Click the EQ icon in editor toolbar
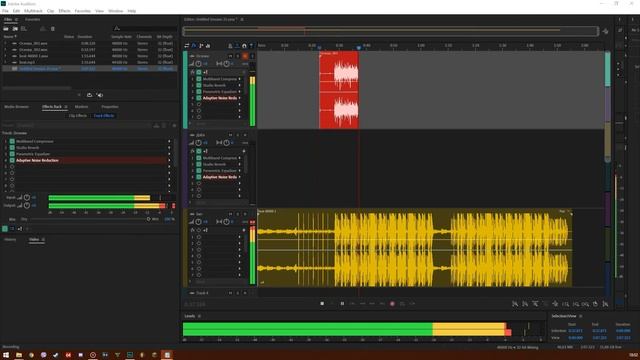The height and width of the screenshot is (360, 640). click(x=208, y=46)
